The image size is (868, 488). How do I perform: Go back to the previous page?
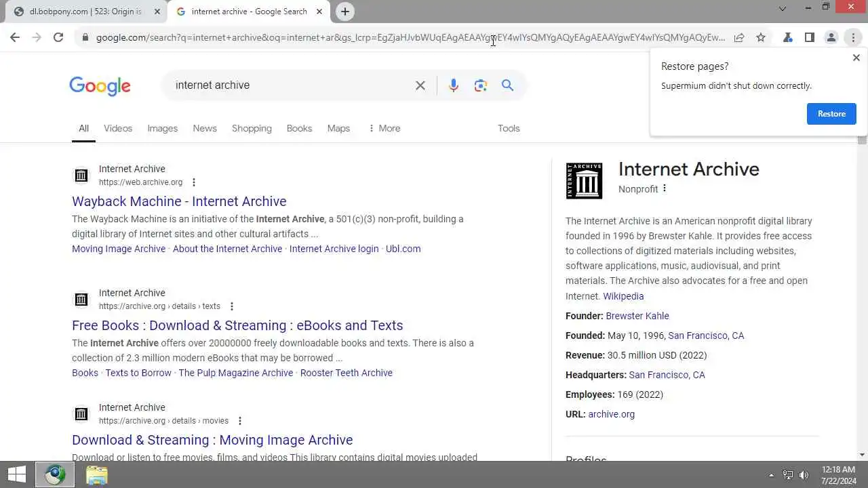(x=15, y=37)
